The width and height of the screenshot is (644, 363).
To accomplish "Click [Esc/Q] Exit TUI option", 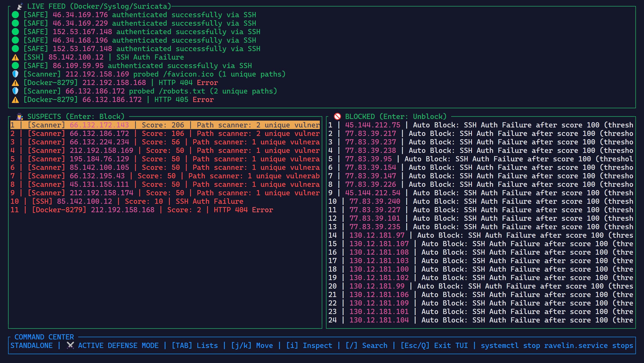I will click(434, 346).
